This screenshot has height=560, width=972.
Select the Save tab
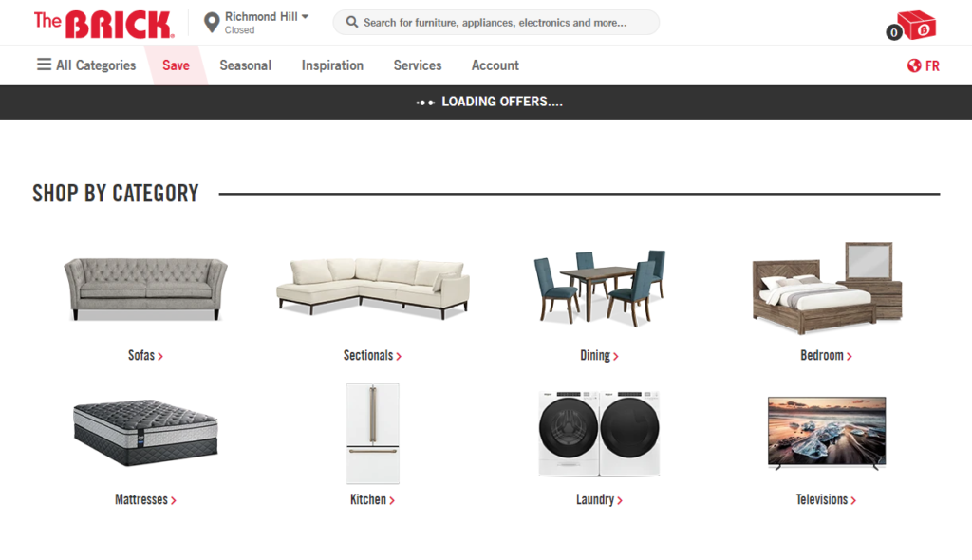click(x=176, y=65)
